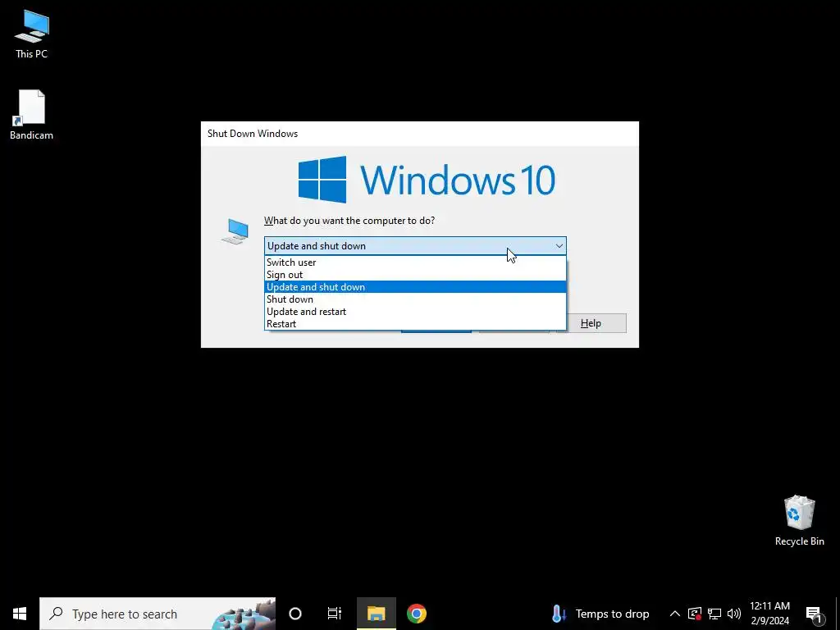Open the volume speaker tray icon
The image size is (840, 630).
click(x=734, y=614)
